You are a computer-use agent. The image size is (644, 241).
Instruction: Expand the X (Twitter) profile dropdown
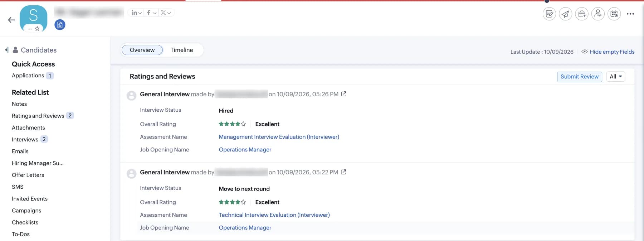tap(166, 13)
